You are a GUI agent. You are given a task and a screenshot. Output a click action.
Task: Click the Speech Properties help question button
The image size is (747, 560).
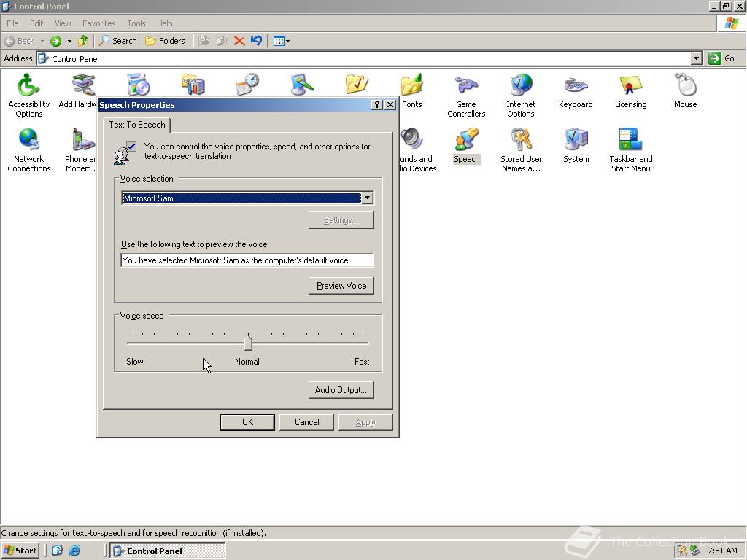pyautogui.click(x=377, y=105)
